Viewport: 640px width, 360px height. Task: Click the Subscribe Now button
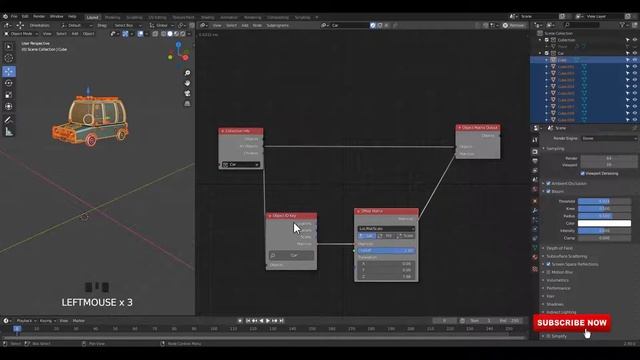[572, 323]
